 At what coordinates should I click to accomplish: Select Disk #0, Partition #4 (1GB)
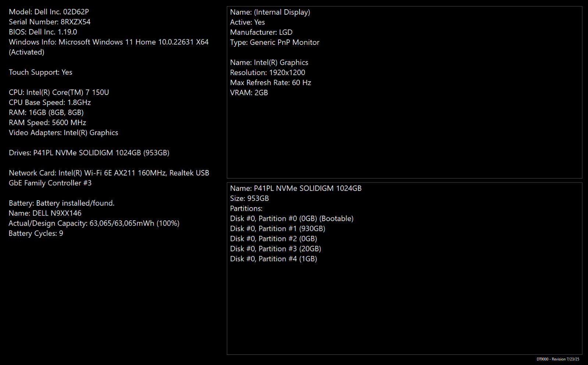(273, 259)
